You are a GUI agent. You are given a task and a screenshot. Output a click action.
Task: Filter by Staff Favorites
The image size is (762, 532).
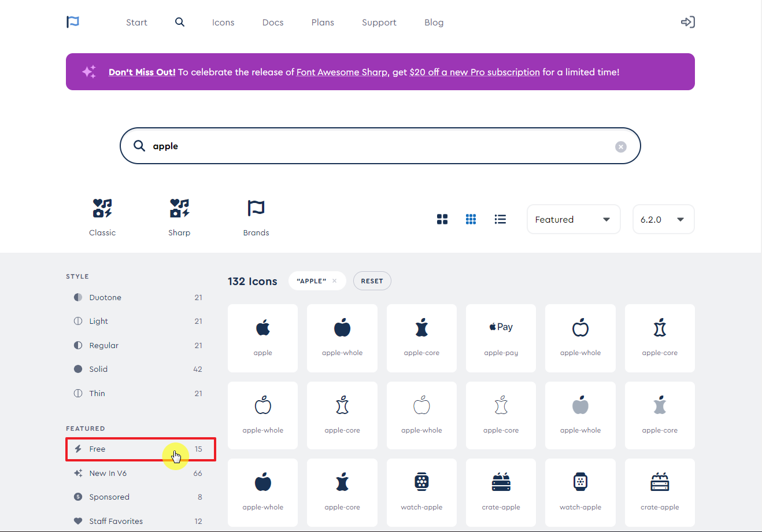138,521
